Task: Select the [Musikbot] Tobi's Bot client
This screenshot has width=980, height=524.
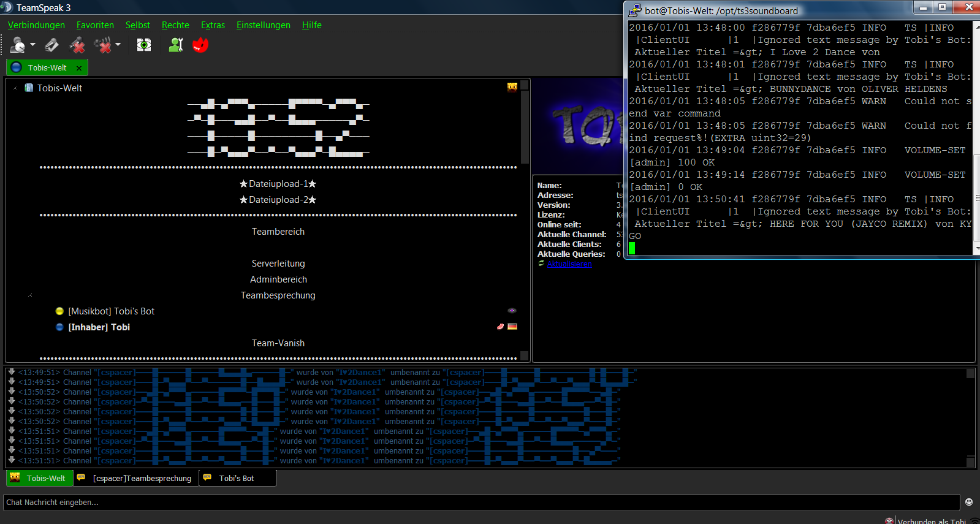Action: click(112, 311)
